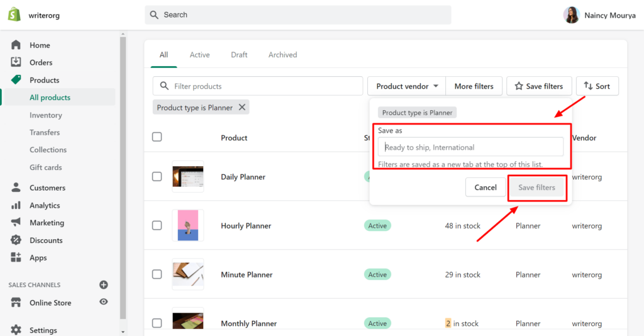Expand the Product vendor dropdown

point(407,86)
